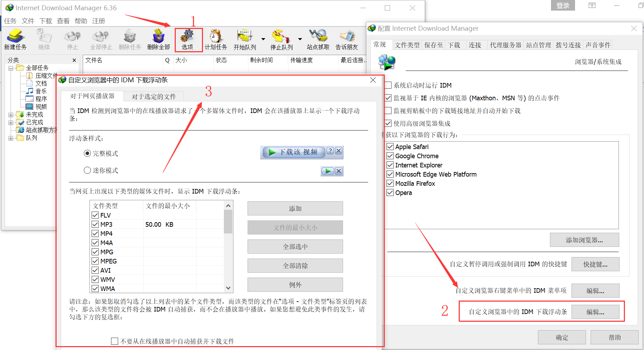This screenshot has width=644, height=350.
Task: Click the 停止 stop toolbar icon
Action: [72, 40]
